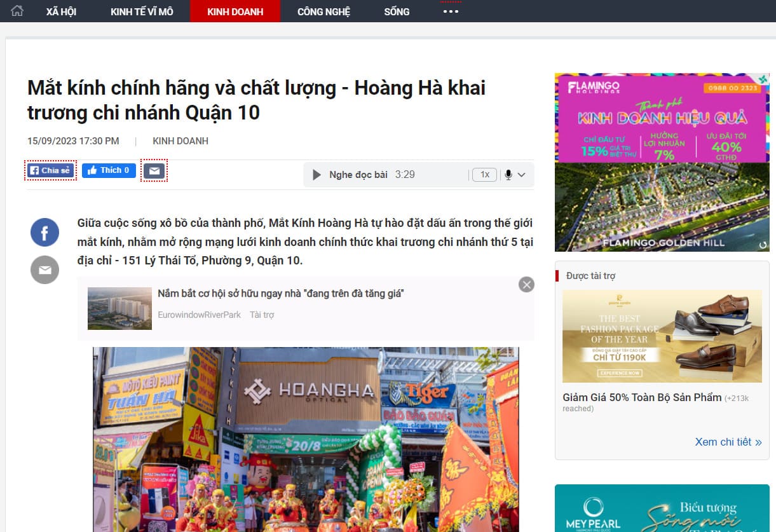Open the Flamingo Golden Hill banner ad

pyautogui.click(x=662, y=162)
